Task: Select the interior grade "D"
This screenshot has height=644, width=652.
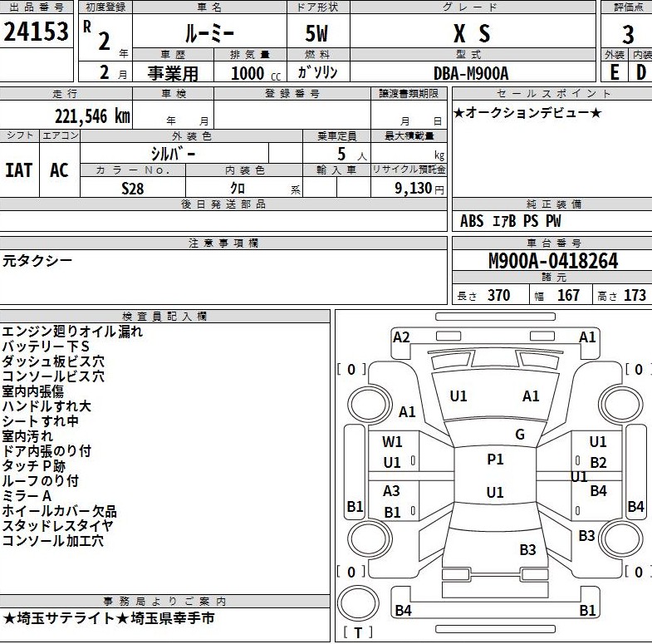Action: tap(641, 72)
